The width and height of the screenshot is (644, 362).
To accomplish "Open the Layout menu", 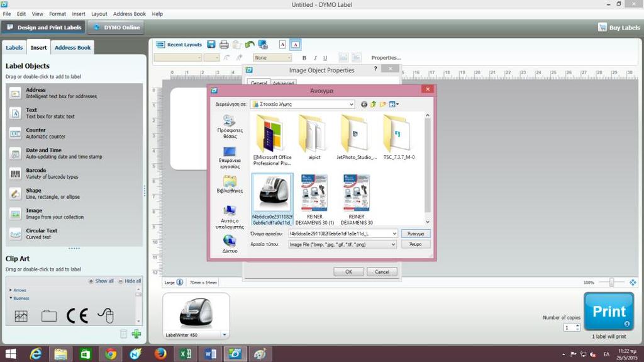I will coord(99,14).
